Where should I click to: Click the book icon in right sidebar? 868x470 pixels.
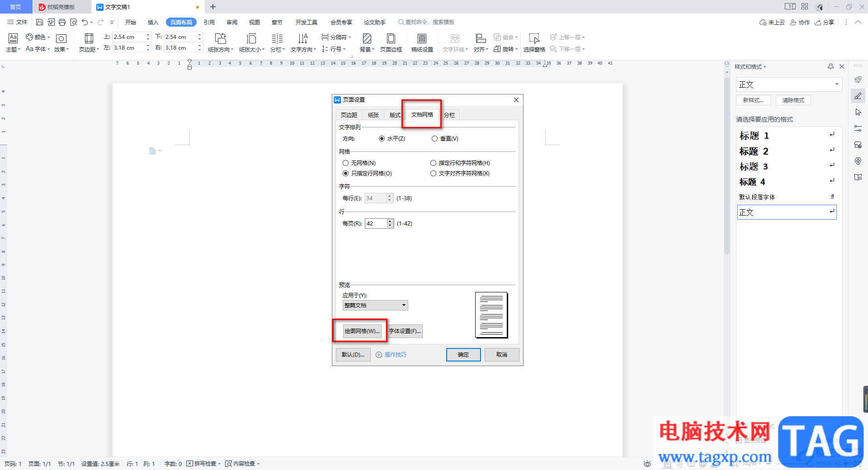pos(858,177)
